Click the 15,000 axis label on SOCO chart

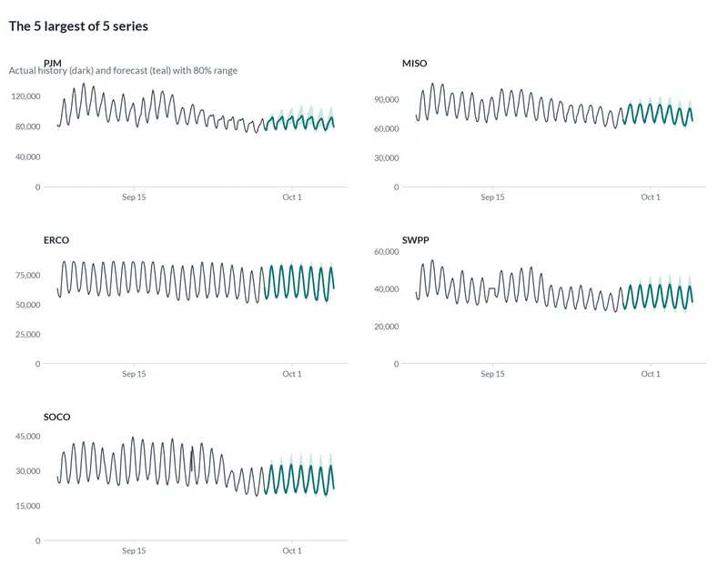[x=28, y=506]
